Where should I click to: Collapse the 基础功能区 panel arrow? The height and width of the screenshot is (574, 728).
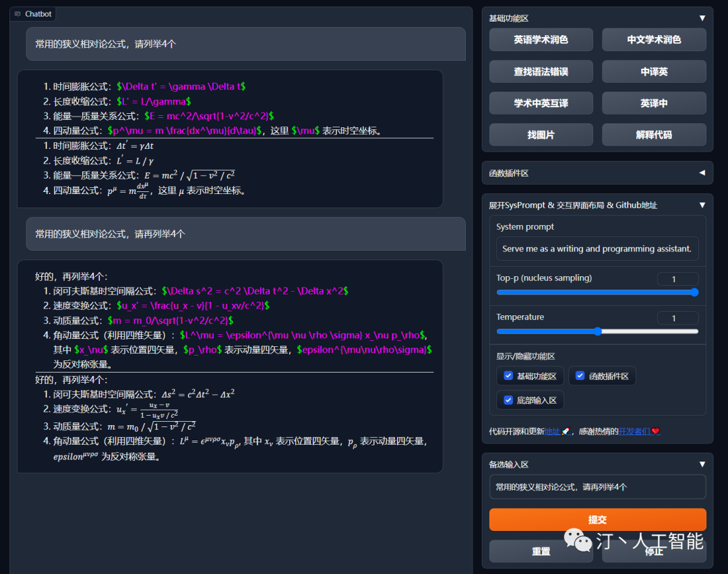tap(702, 18)
